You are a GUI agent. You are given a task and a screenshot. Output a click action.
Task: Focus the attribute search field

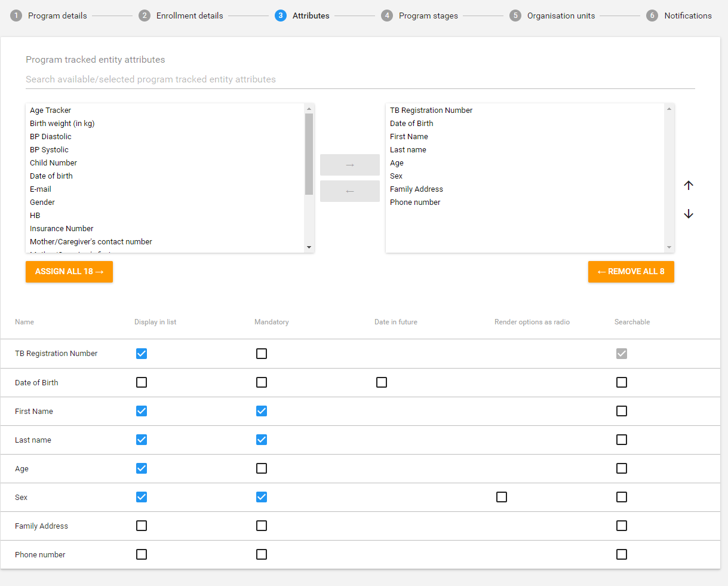(360, 79)
